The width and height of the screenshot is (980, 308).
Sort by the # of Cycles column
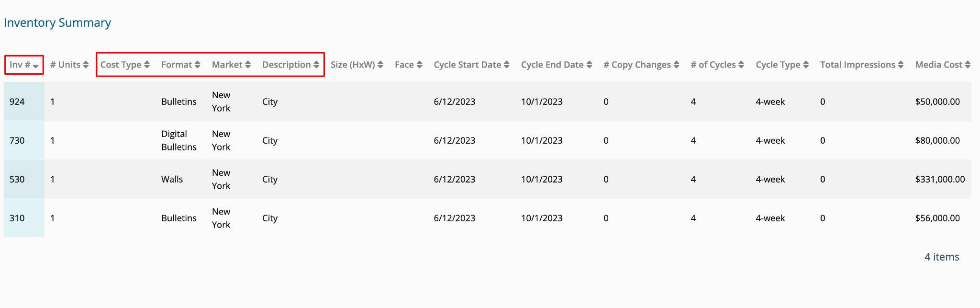point(717,65)
